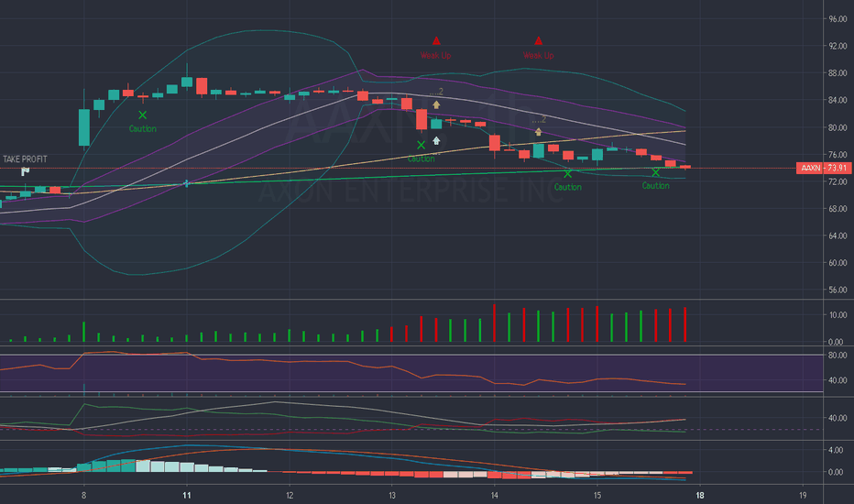Click the white up arrow signal on session 13
Viewport: 854px width, 504px height.
coord(436,140)
